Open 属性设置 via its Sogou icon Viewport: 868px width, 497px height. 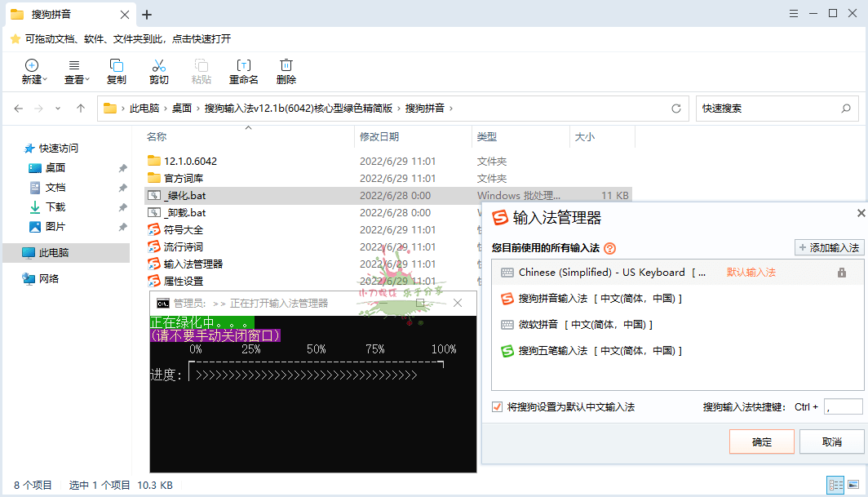point(153,281)
